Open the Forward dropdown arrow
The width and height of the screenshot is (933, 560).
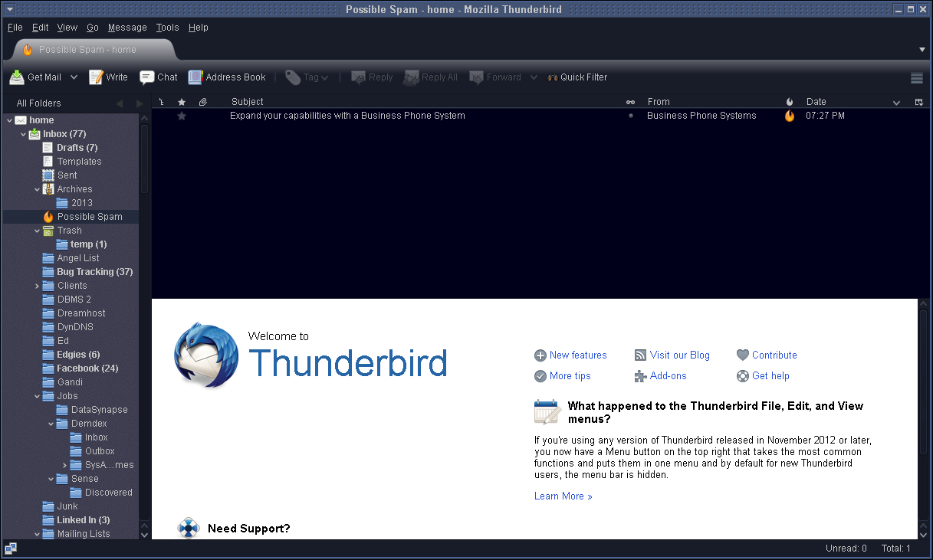point(534,77)
